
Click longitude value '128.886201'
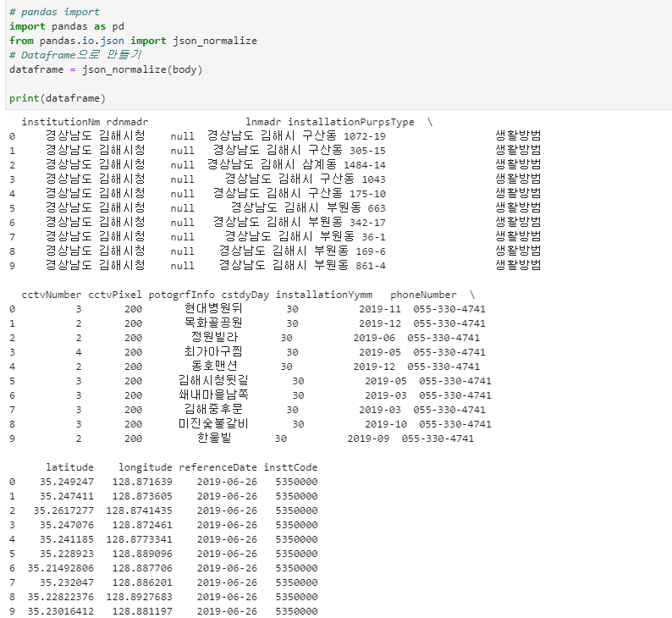[142, 582]
